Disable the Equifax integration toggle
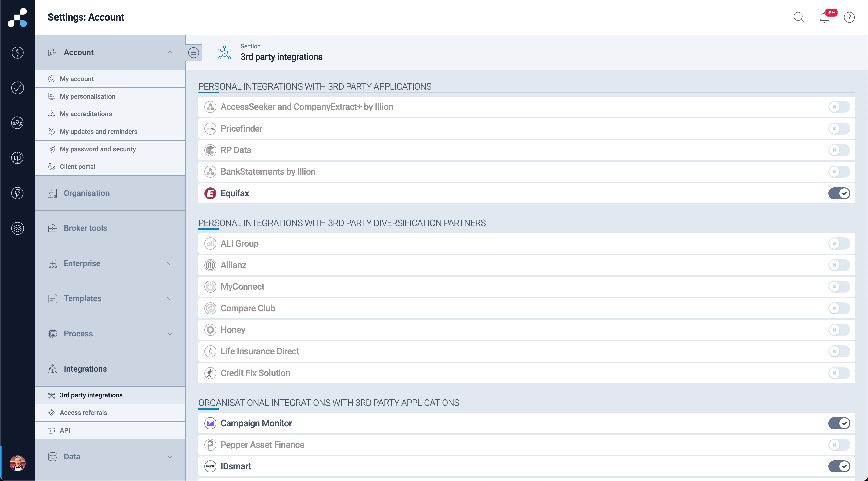Image resolution: width=868 pixels, height=481 pixels. 839,193
